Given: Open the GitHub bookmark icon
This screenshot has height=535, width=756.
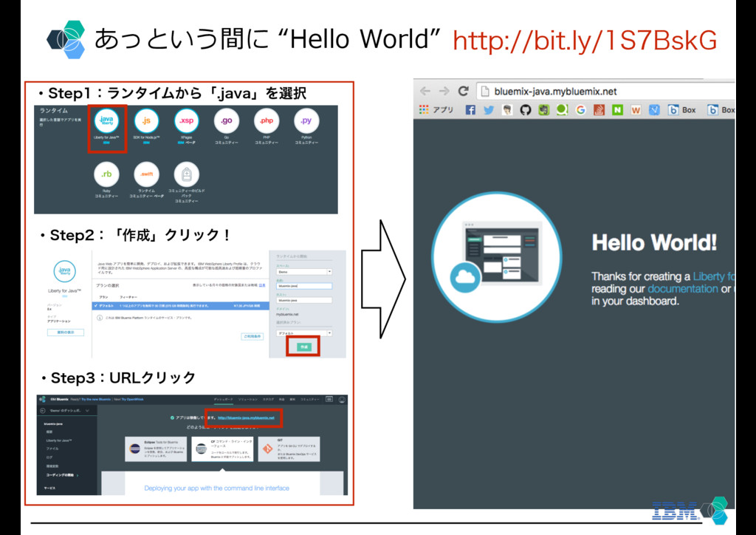Looking at the screenshot, I should [526, 110].
